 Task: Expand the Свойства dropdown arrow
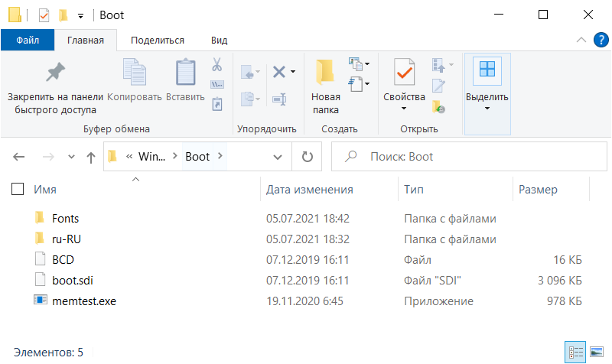[x=404, y=109]
